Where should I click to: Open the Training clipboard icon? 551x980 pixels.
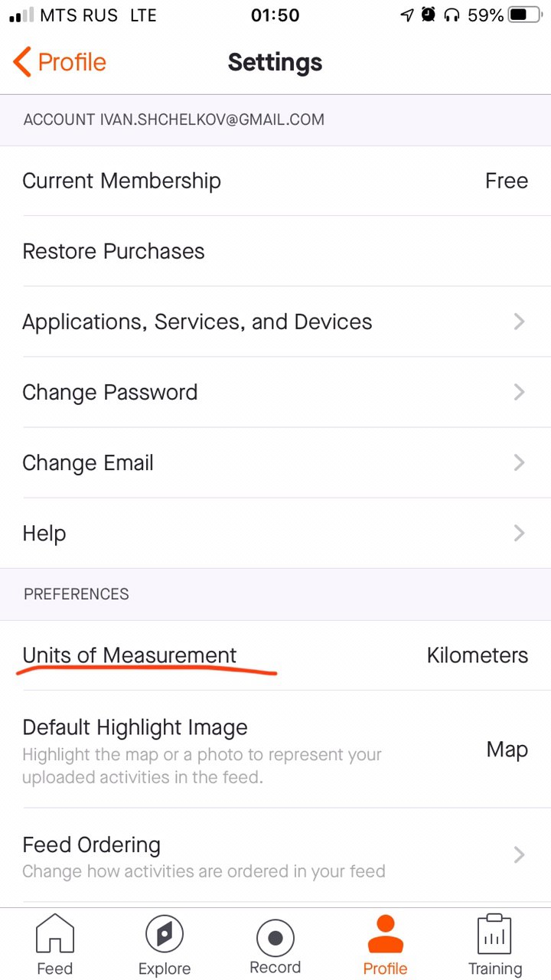(x=495, y=934)
